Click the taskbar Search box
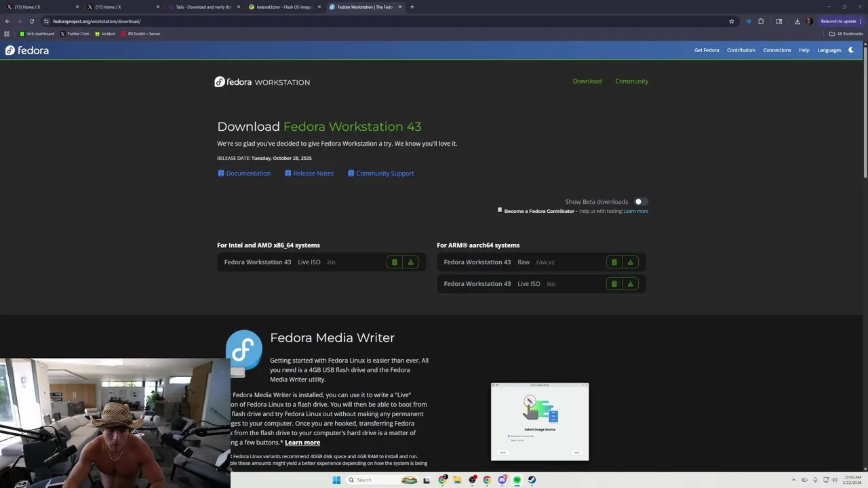This screenshot has width=868, height=488. [382, 480]
